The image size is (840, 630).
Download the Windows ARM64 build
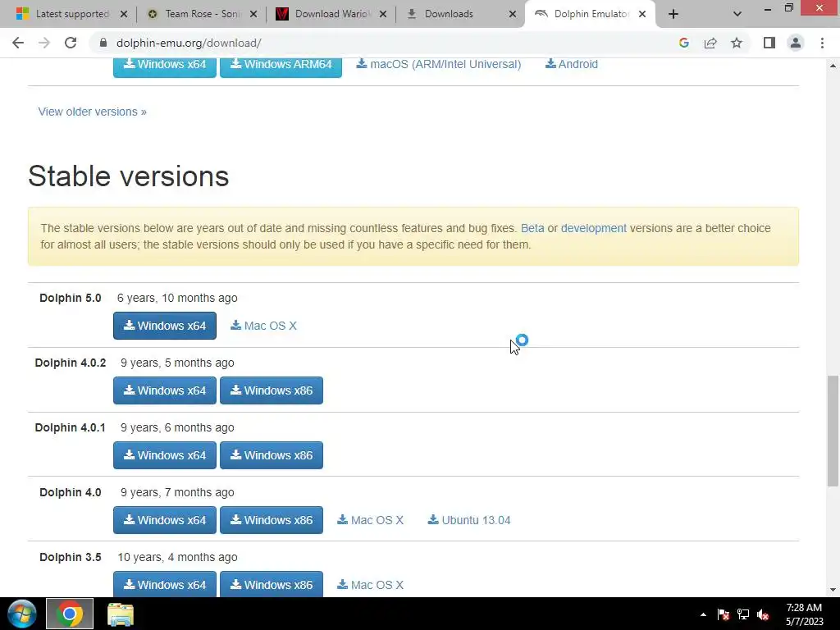(281, 66)
